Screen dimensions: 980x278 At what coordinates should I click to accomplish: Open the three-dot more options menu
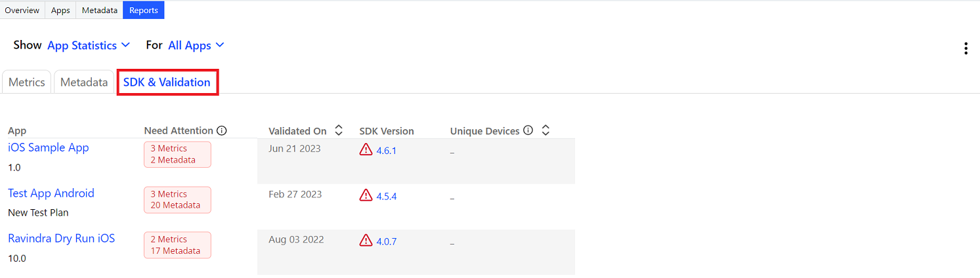click(x=966, y=49)
